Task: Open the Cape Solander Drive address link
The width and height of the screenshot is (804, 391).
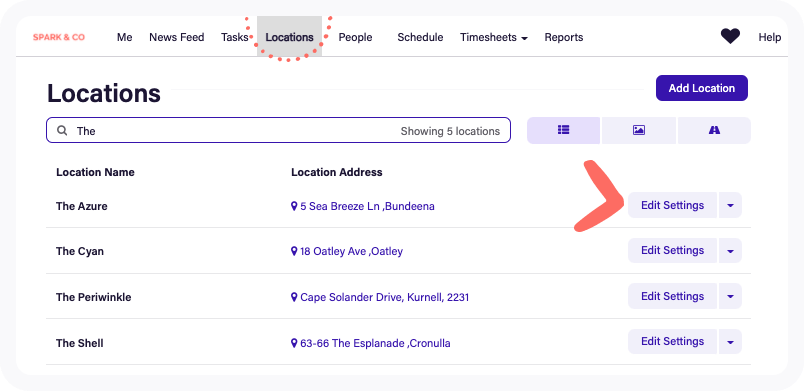Action: 384,297
